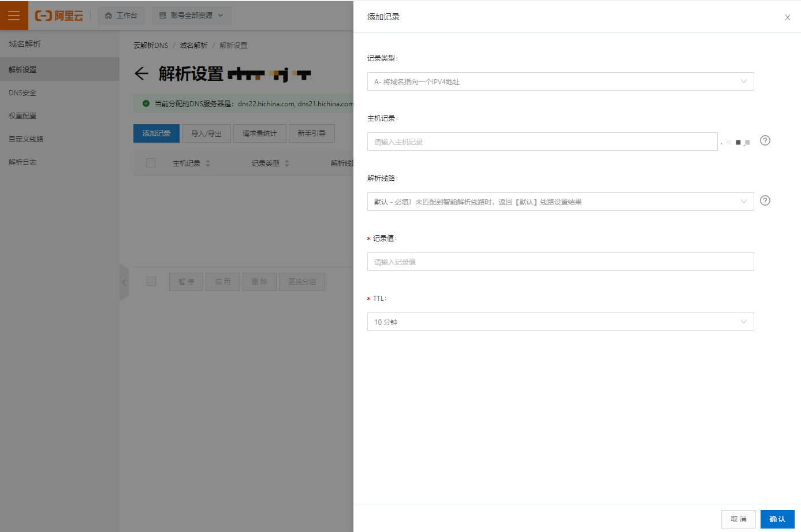Open the 记录类型 record type dropdown

(560, 81)
